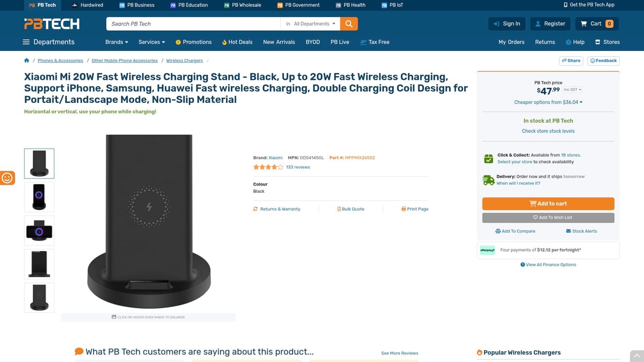Click the orange smiley chat tab
The image size is (644, 362).
8,178
